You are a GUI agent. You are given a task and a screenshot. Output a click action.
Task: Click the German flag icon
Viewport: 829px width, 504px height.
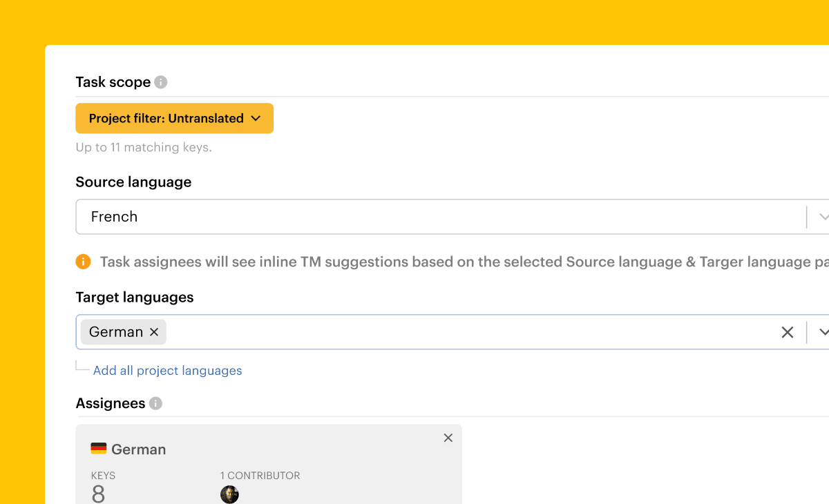pyautogui.click(x=99, y=449)
